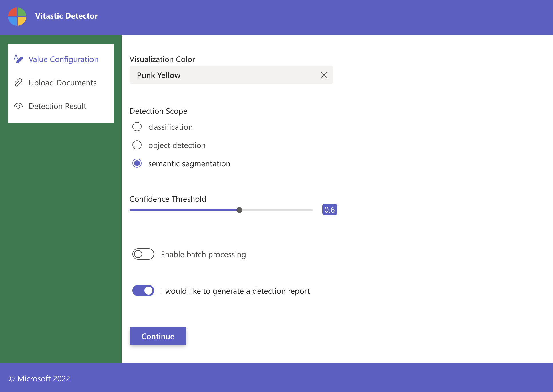Click the Vitastic Detector colorful logo
This screenshot has height=392, width=553.
[x=17, y=17]
